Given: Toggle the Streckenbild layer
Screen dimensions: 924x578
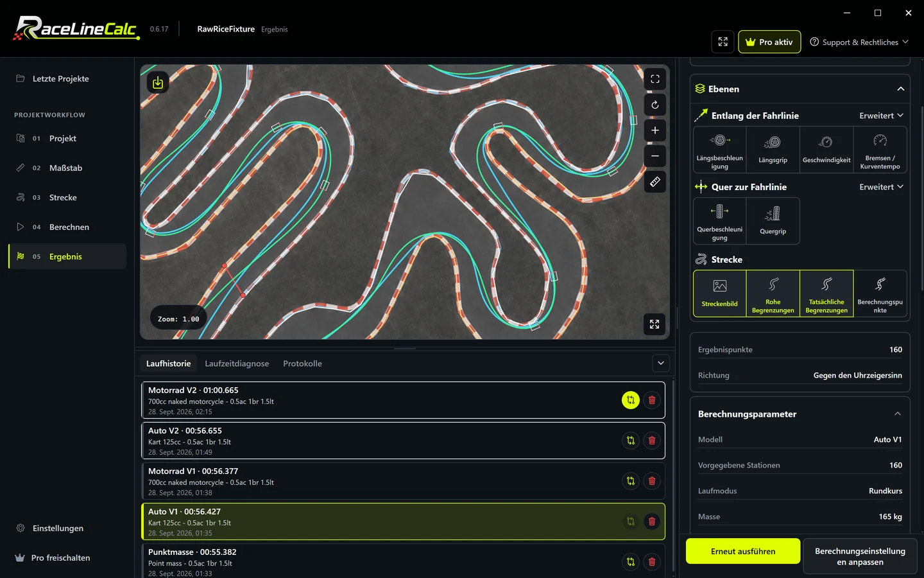Looking at the screenshot, I should [720, 293].
